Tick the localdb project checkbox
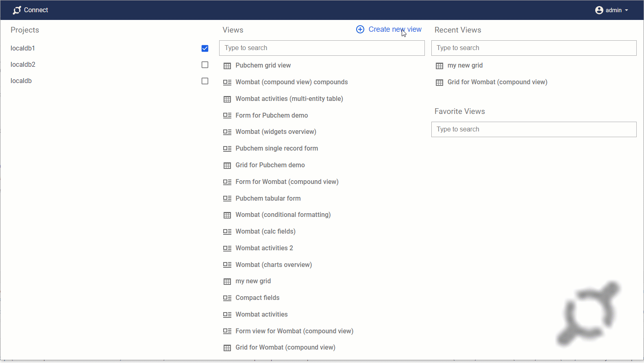644x363 pixels. click(x=205, y=81)
